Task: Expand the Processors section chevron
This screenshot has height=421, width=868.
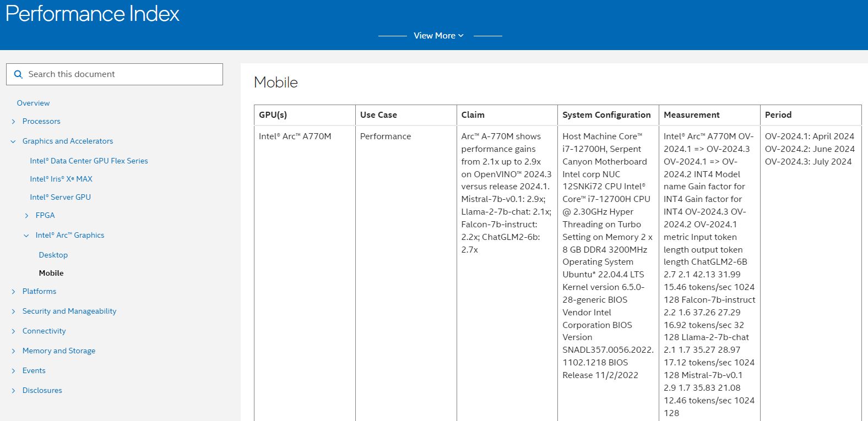Action: click(13, 122)
